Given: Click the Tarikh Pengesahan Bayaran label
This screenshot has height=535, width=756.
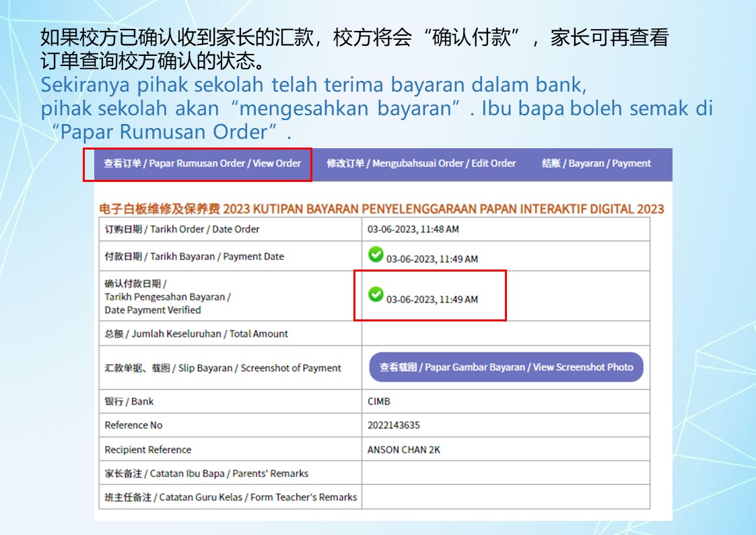Looking at the screenshot, I should point(168,296).
